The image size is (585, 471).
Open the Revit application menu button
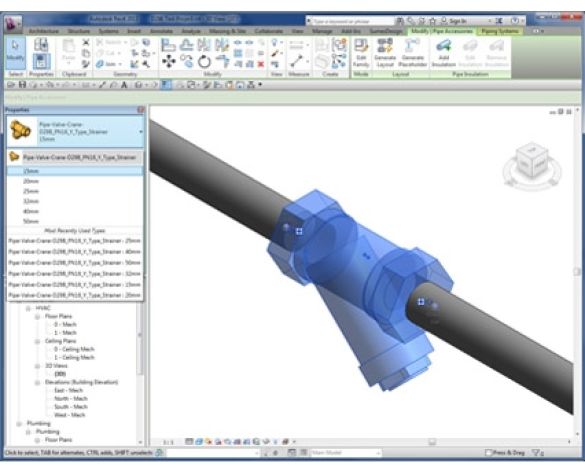click(12, 23)
